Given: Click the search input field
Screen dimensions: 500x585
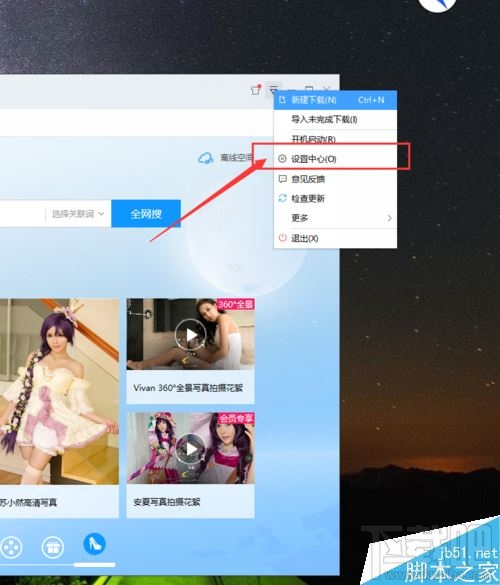Looking at the screenshot, I should [22, 214].
